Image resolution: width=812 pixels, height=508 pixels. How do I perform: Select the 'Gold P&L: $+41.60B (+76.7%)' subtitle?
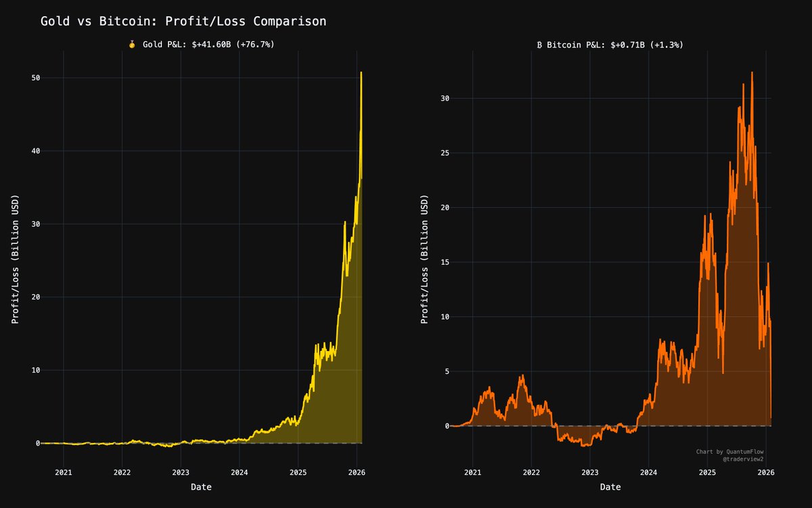tap(208, 45)
